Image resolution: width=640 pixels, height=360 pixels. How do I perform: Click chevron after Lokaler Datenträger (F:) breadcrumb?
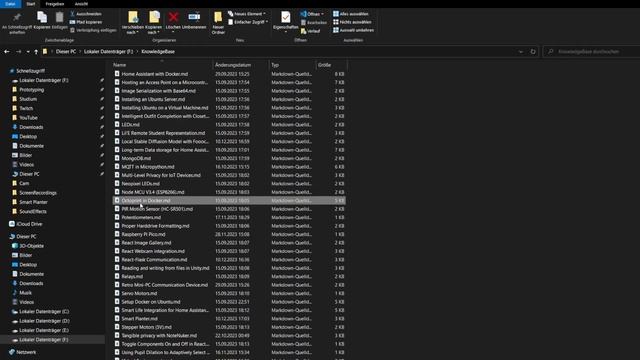[137, 52]
